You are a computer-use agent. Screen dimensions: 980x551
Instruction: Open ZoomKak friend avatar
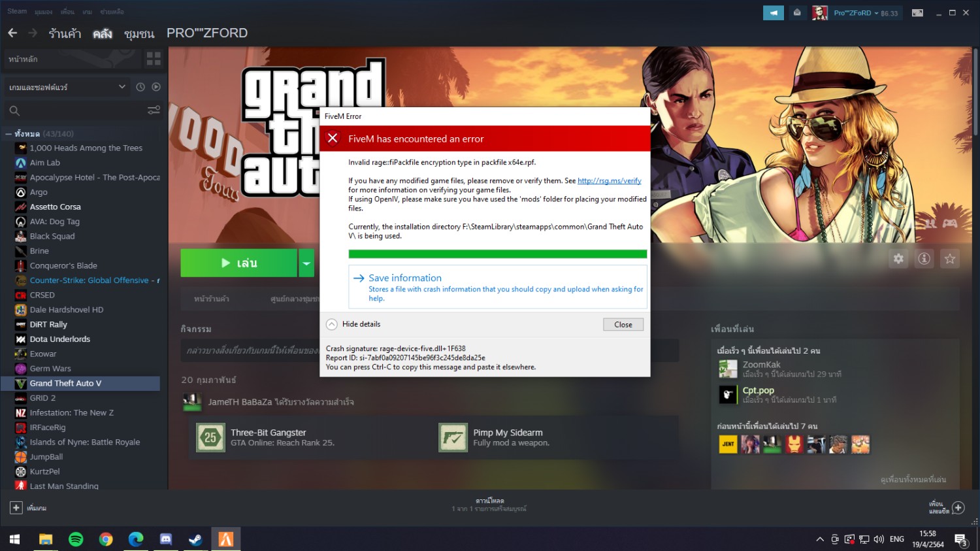[x=728, y=369]
